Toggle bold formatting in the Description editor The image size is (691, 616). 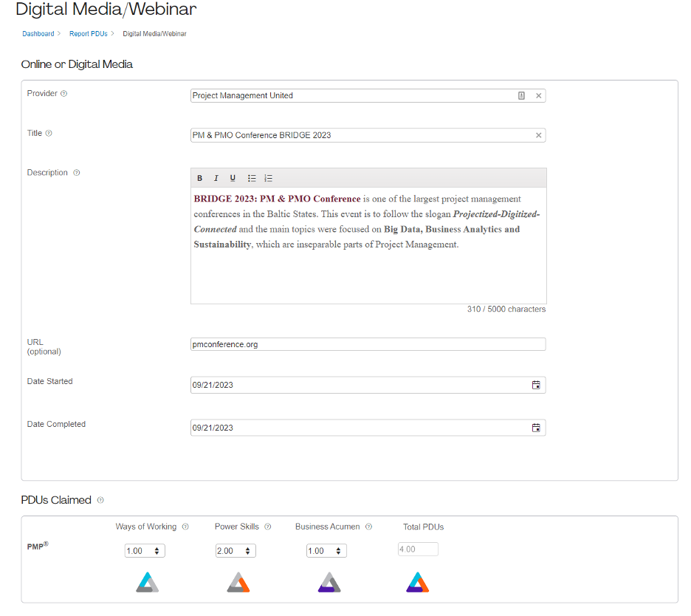click(199, 178)
